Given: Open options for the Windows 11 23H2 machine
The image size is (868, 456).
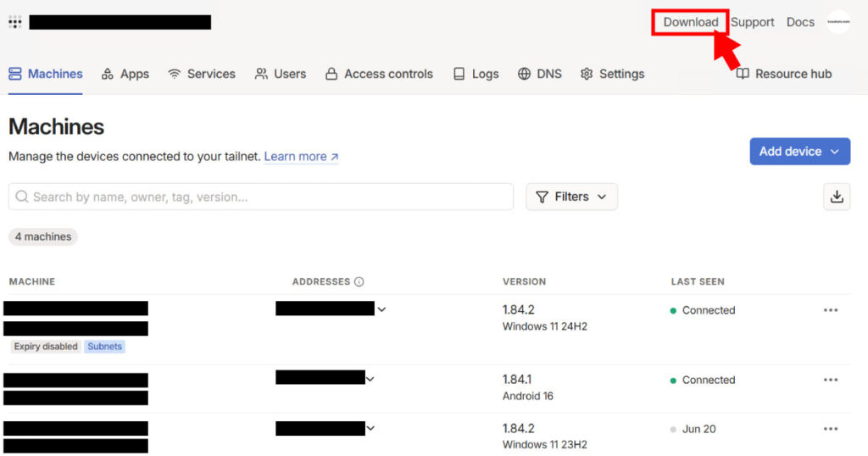Looking at the screenshot, I should point(831,429).
